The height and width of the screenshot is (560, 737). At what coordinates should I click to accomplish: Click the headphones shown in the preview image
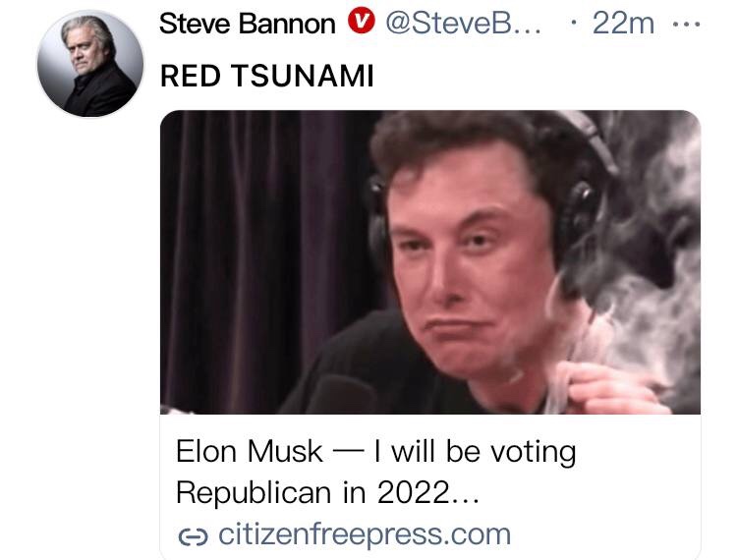(x=581, y=206)
